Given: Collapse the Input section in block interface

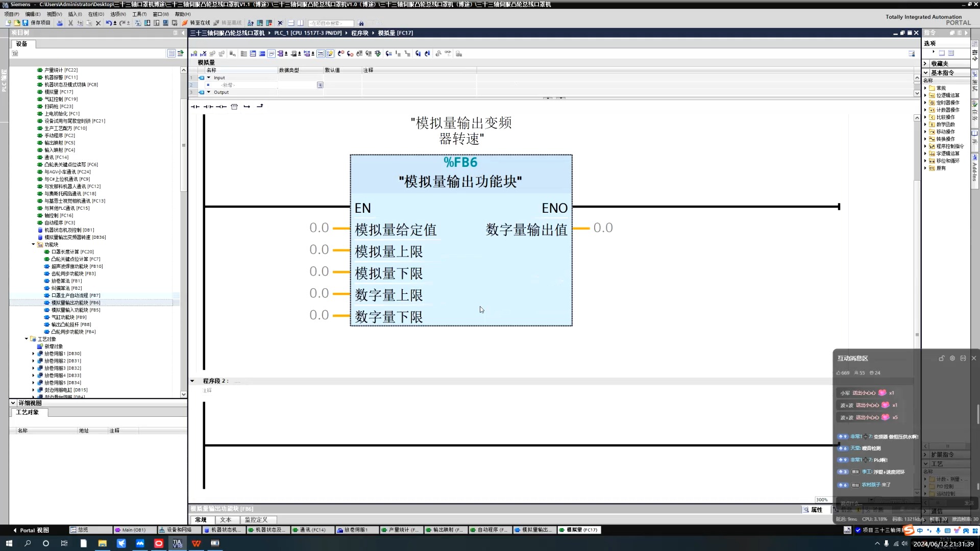Looking at the screenshot, I should coord(208,78).
